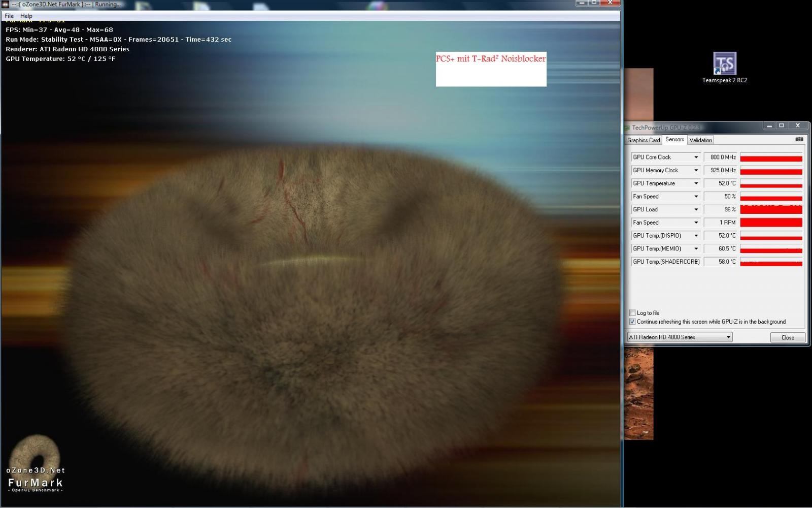Expand the GPU Temperature sensor dropdown
Image resolution: width=812 pixels, height=508 pixels.
coord(696,183)
